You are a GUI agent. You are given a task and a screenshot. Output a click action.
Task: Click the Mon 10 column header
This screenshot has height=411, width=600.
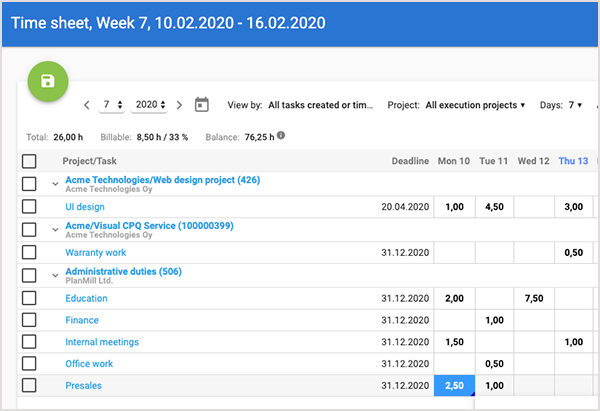(x=454, y=161)
